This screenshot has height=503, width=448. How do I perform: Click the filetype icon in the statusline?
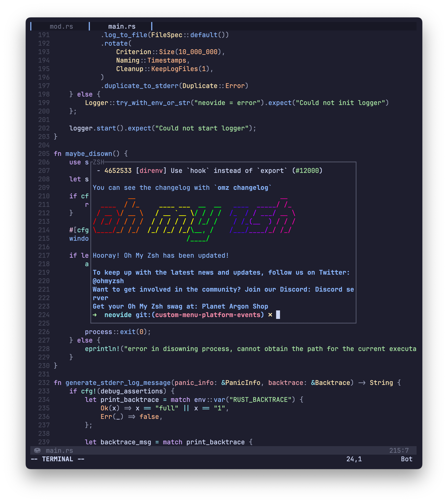(x=37, y=450)
